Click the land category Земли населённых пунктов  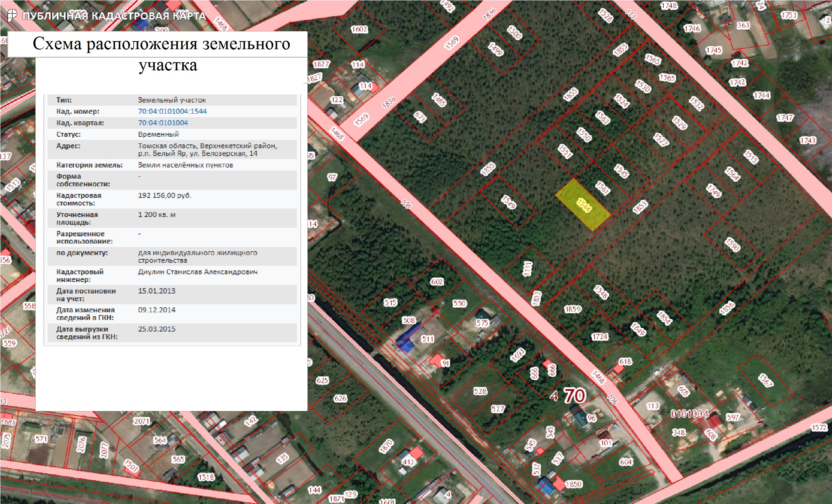[x=186, y=165]
